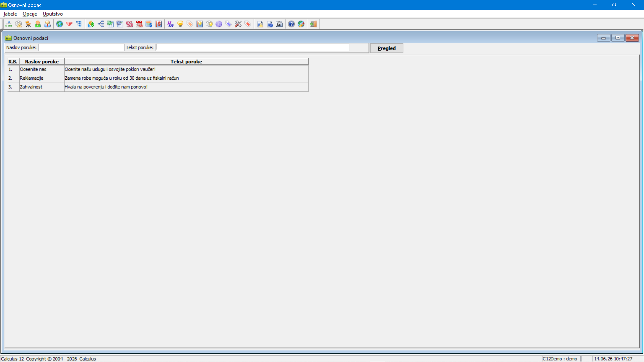Open the currency symbols icon
This screenshot has height=362, width=644.
(91, 24)
